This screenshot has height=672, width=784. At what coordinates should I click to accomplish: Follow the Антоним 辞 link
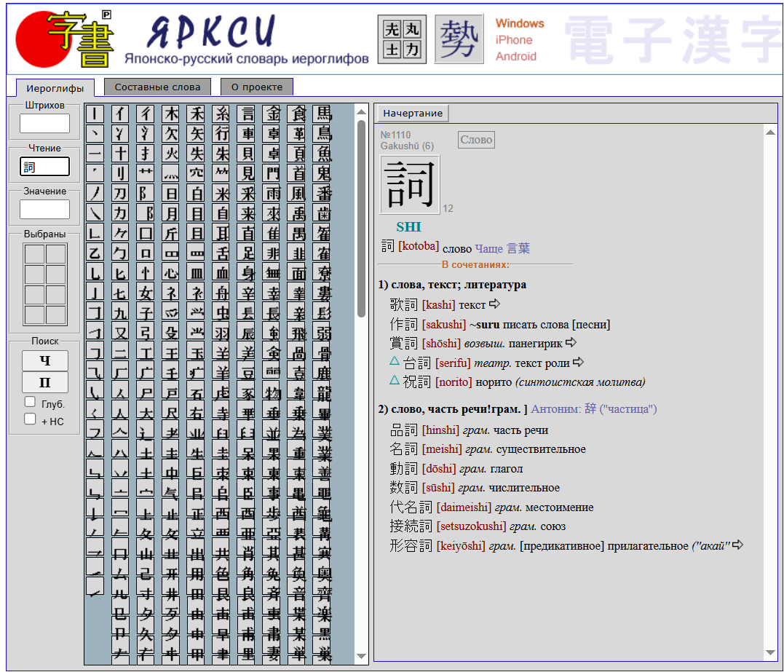point(594,409)
